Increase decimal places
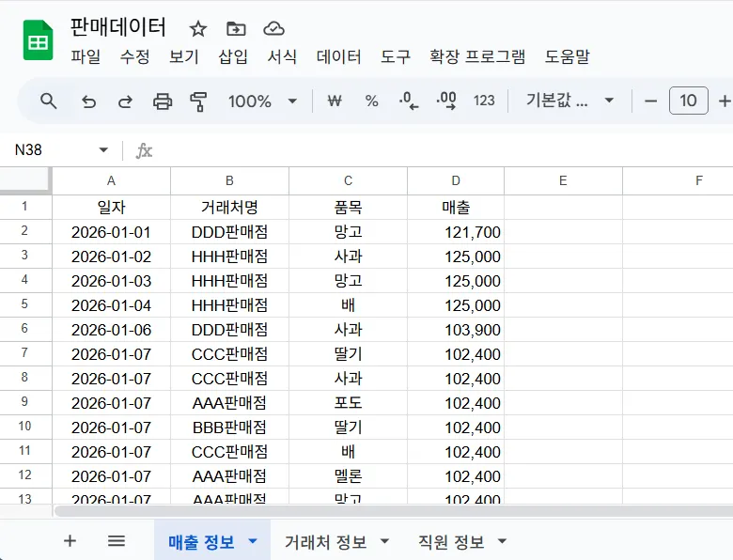This screenshot has width=733, height=560. [x=446, y=101]
